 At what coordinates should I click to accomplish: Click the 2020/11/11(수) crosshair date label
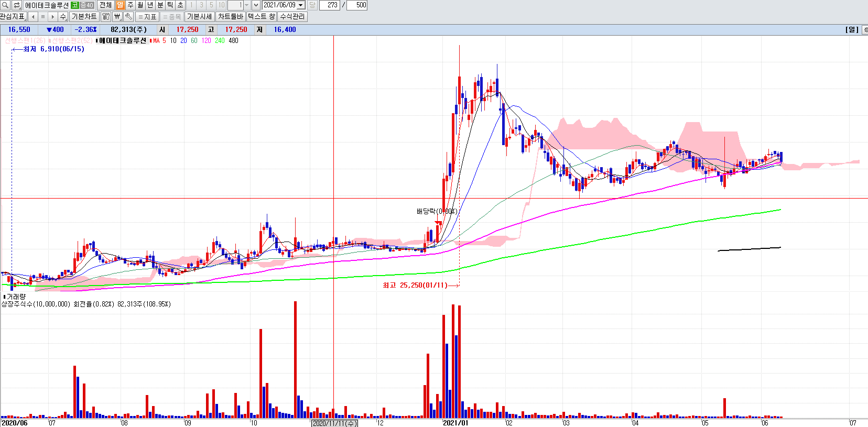click(334, 423)
